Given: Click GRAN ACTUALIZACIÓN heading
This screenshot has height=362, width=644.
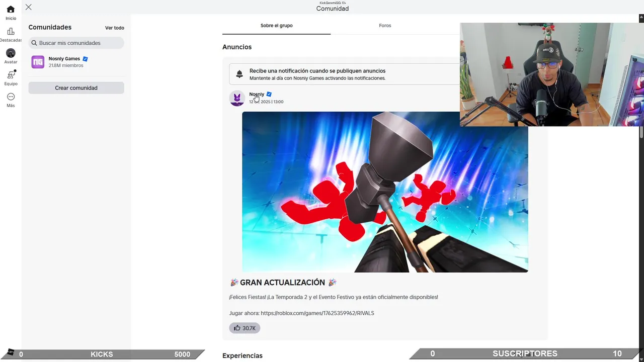Looking at the screenshot, I should (x=283, y=283).
